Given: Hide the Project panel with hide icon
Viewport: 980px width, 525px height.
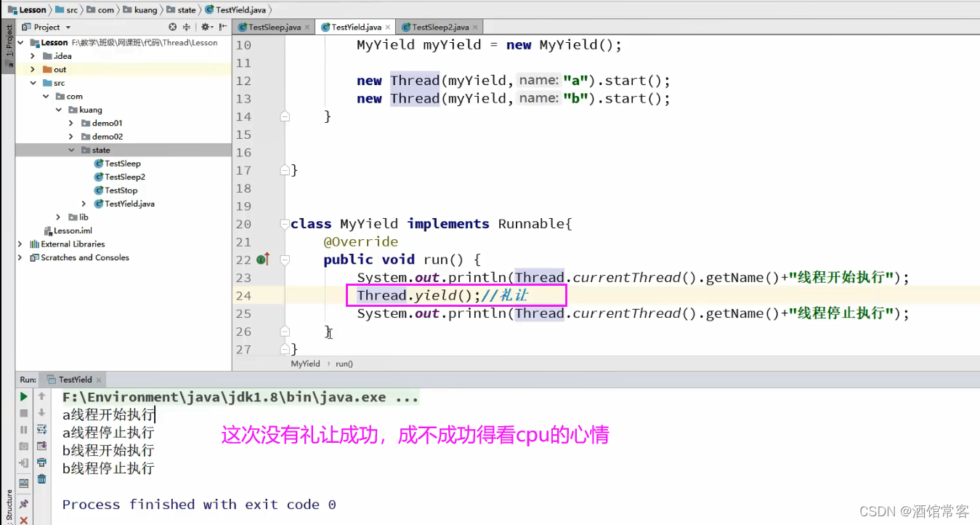Looking at the screenshot, I should click(x=222, y=27).
